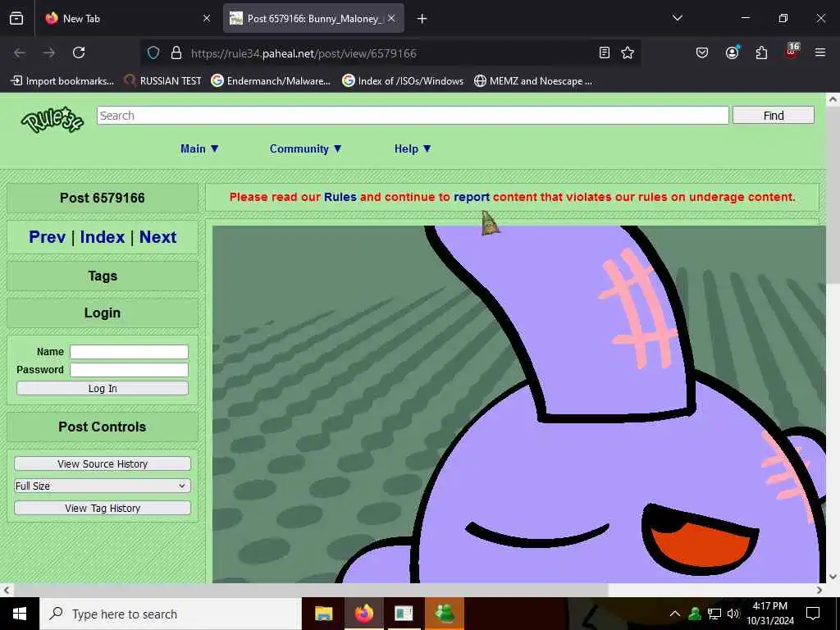Open the Index of /ISOs/Windows bookmark
This screenshot has width=840, height=630.
[403, 81]
